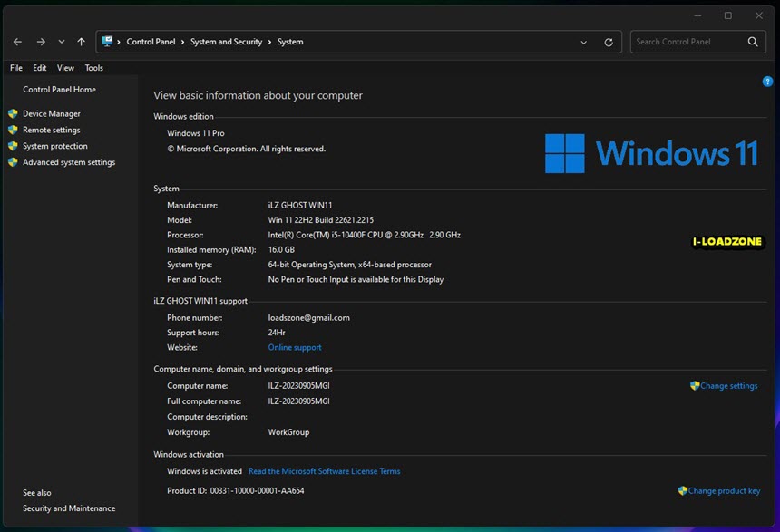The width and height of the screenshot is (780, 532).
Task: Expand chevron before Control Panel breadcrumb
Action: tap(119, 42)
